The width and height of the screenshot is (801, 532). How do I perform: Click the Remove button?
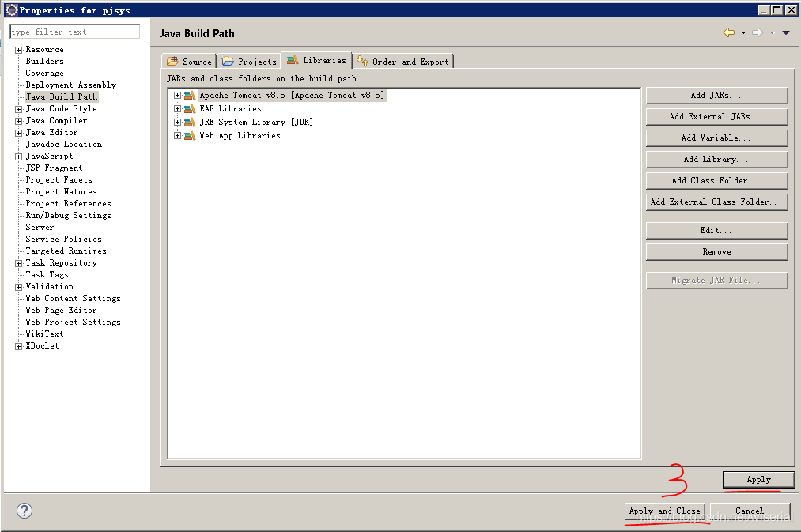(x=716, y=251)
